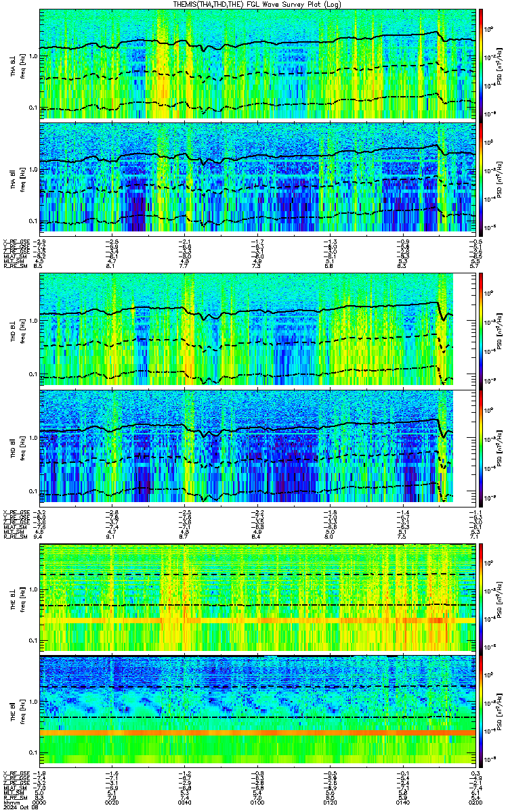This screenshot has width=508, height=812.
Task: Click the 'THE B⊥ freq [Hz]' axis label
Action: pyautogui.click(x=18, y=597)
